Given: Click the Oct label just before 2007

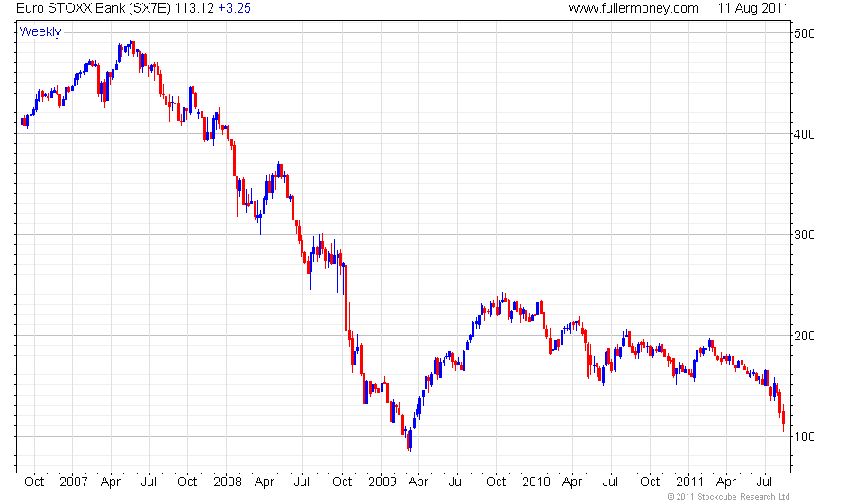Looking at the screenshot, I should tap(34, 482).
